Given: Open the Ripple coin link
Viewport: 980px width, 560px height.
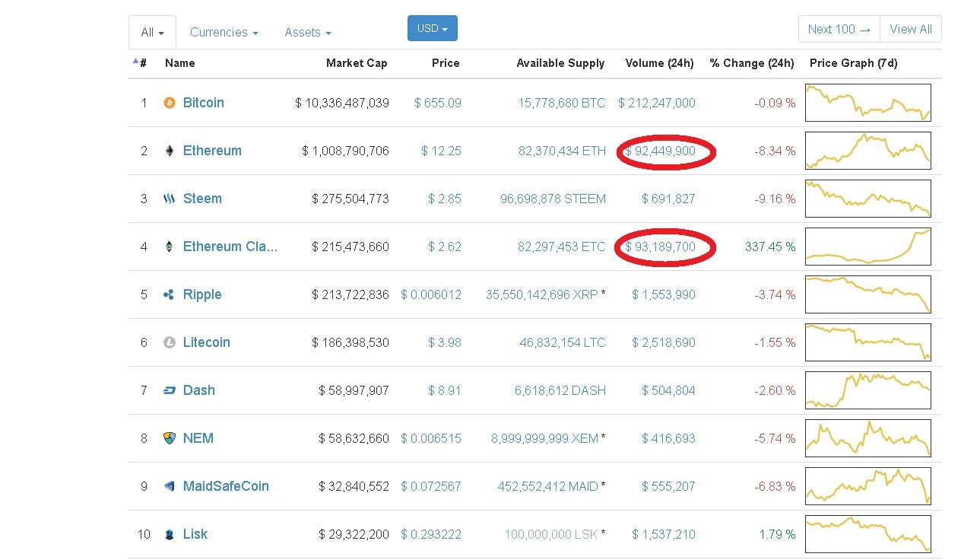Looking at the screenshot, I should coord(202,294).
